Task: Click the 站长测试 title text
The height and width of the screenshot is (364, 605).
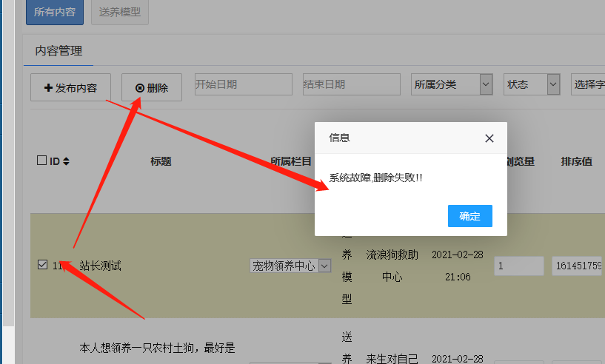Action: pos(100,266)
